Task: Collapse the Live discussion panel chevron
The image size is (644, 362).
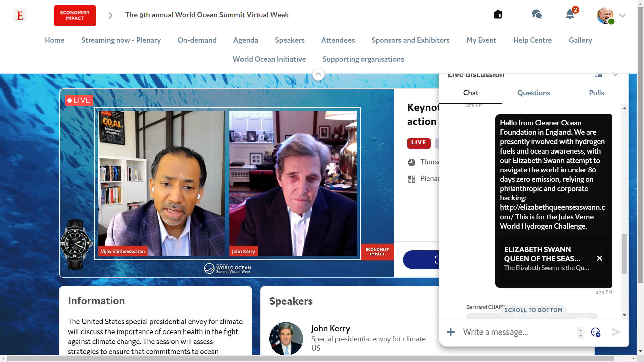Action: click(615, 75)
